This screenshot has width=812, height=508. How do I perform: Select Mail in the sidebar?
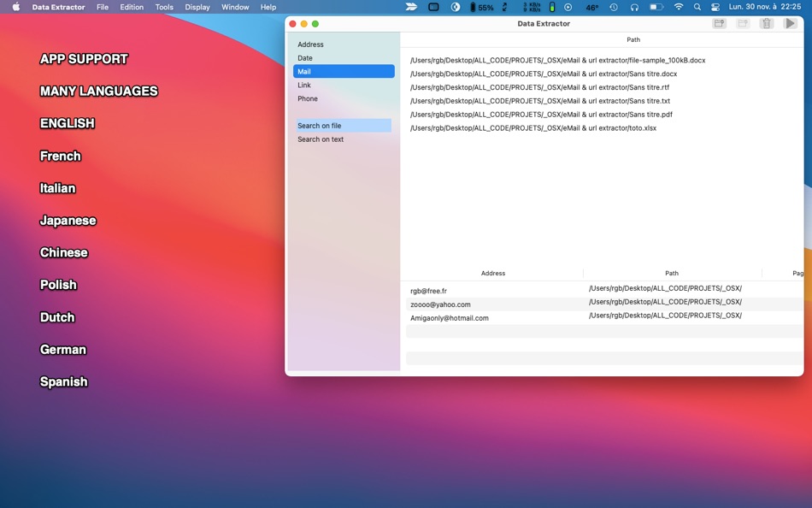[x=344, y=72]
